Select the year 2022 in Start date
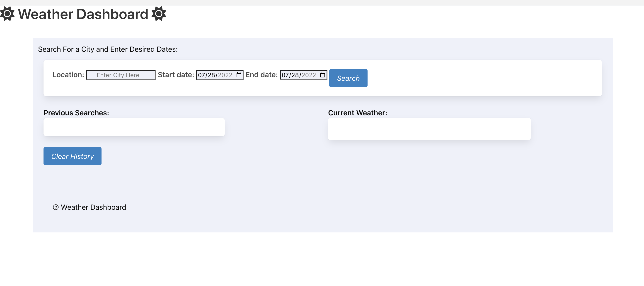Viewport: 644px width, 286px height. coord(225,75)
